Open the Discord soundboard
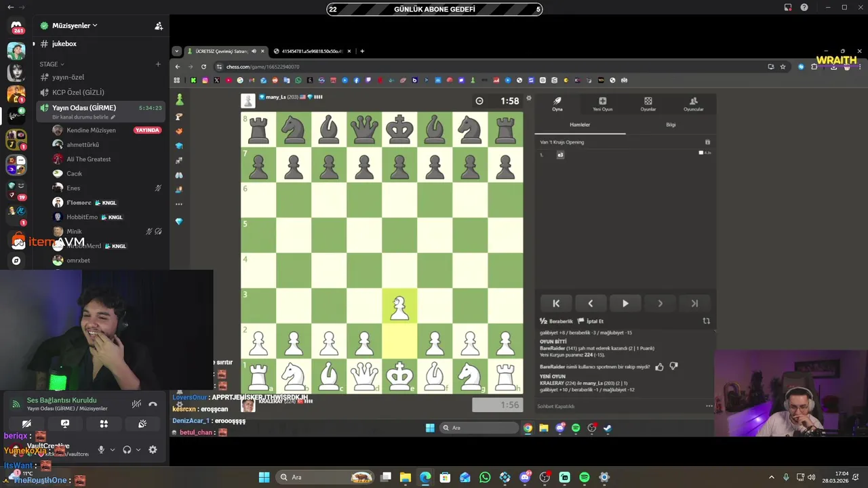 [142, 424]
